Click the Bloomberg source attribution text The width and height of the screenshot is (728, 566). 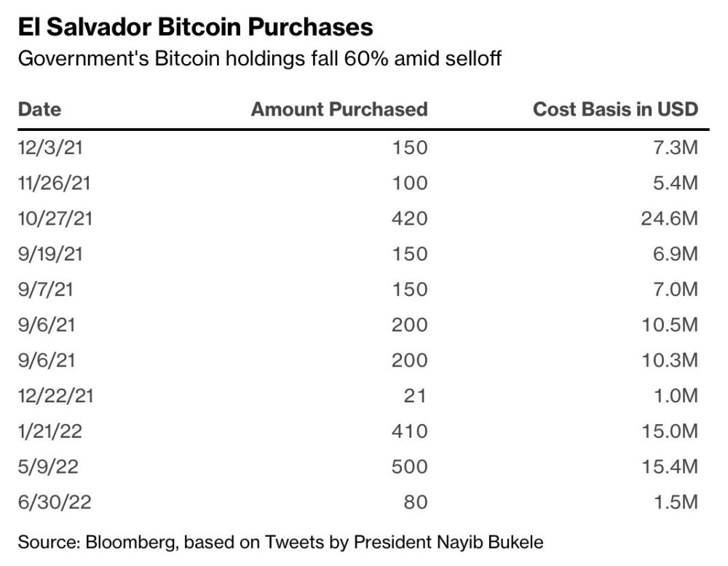coord(280,541)
